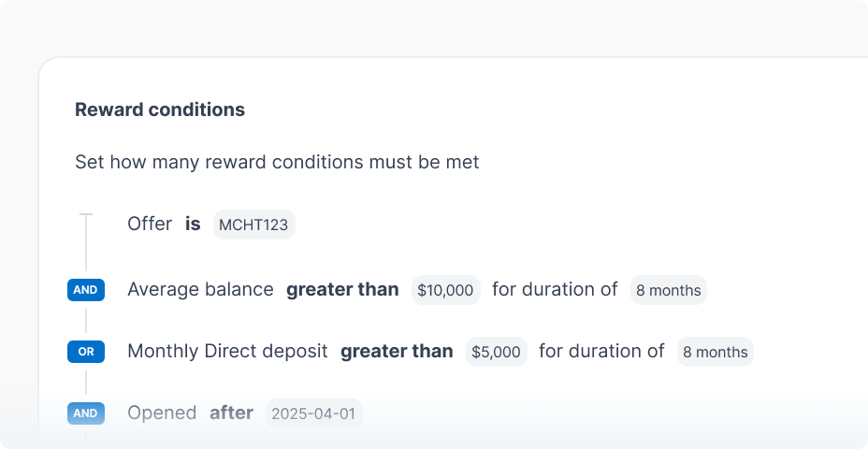Select the Monthly Direct deposit condition field
Screen dimensions: 868x449
pyautogui.click(x=227, y=352)
